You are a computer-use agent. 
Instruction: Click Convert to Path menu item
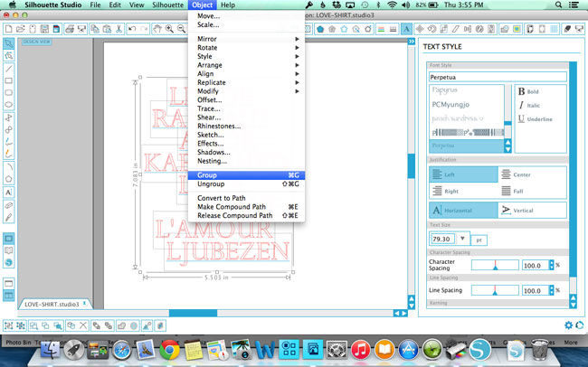(x=247, y=198)
